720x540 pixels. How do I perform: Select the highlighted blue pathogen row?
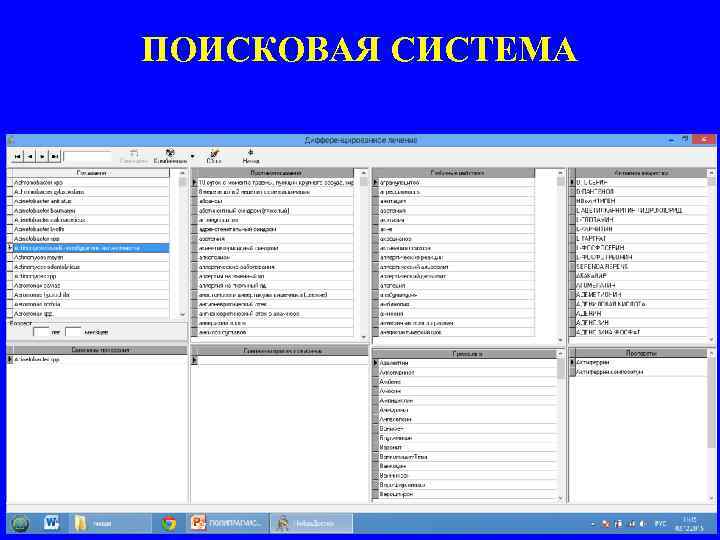click(91, 248)
